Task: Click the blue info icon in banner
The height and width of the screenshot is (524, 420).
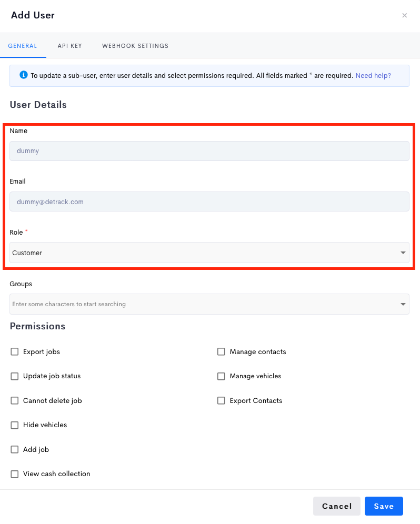Action: coord(23,75)
